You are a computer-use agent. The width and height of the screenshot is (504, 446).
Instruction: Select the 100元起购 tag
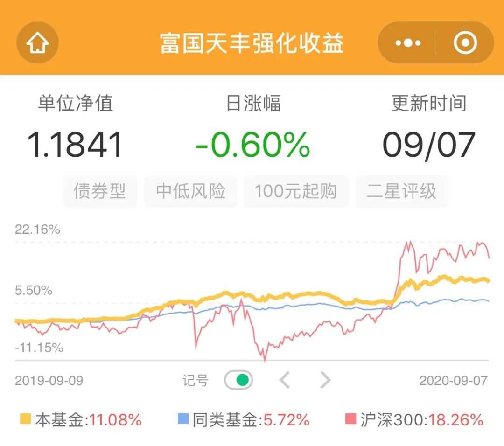295,191
